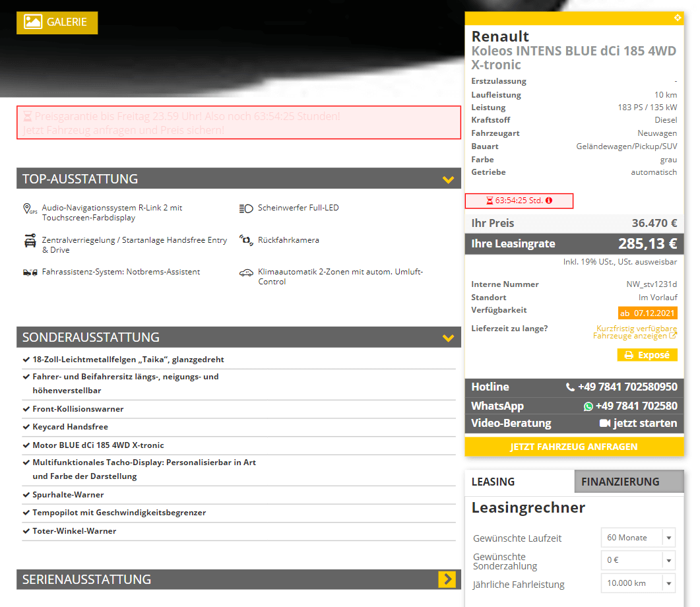Screen dimensions: 700x607
Task: Click the checkmark beside Toter-Winkel-Warner
Action: pos(26,531)
